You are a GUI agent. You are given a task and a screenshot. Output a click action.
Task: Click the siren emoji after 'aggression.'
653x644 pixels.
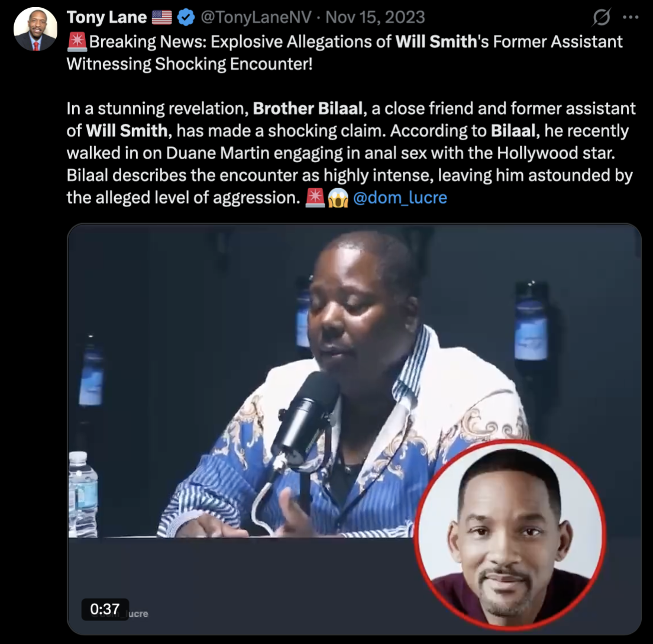click(x=315, y=198)
